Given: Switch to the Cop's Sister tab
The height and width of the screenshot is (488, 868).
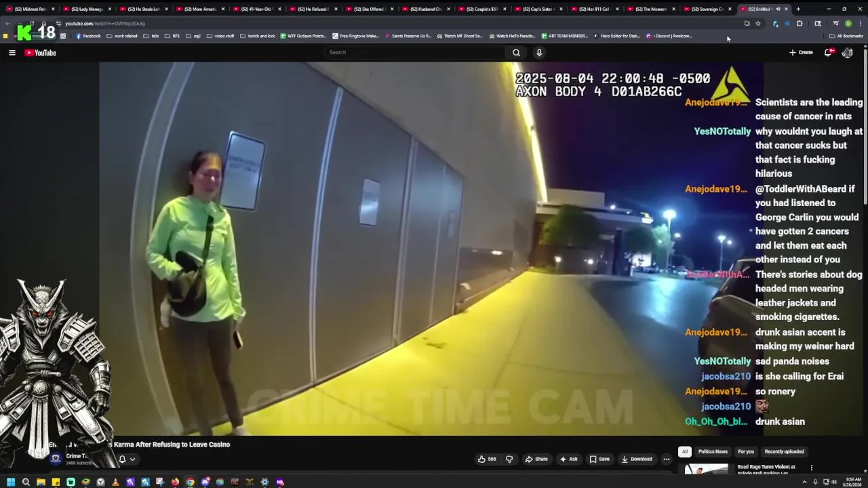Looking at the screenshot, I should (x=539, y=9).
